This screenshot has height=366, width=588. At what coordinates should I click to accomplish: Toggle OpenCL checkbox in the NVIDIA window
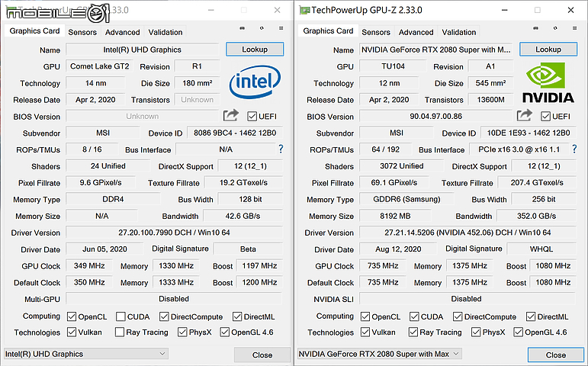[365, 317]
